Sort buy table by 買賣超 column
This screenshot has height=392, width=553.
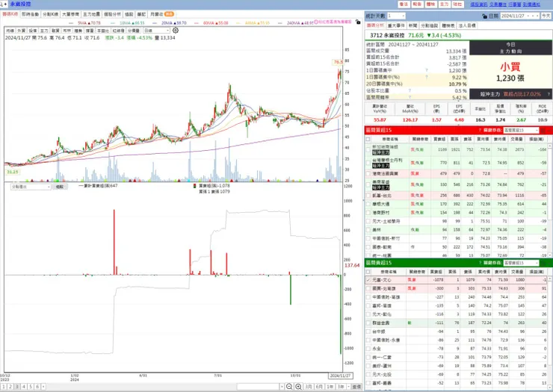pos(439,139)
